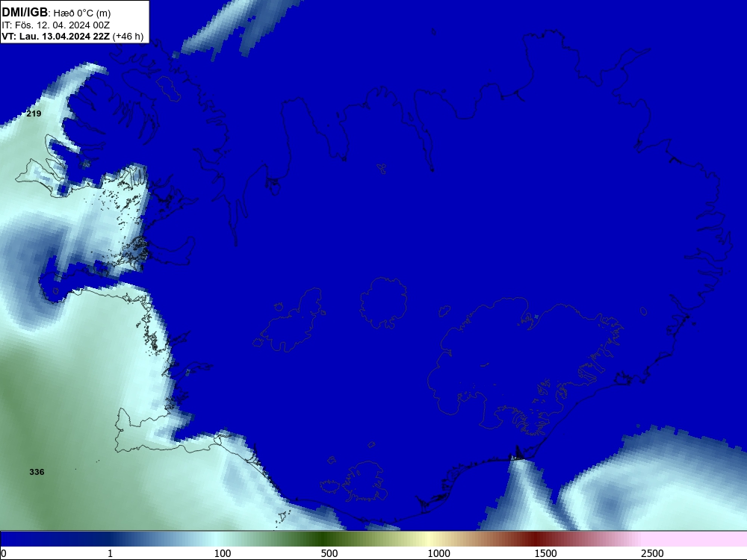Click the 2500 label on the color scale
This screenshot has width=747, height=560.
[652, 553]
